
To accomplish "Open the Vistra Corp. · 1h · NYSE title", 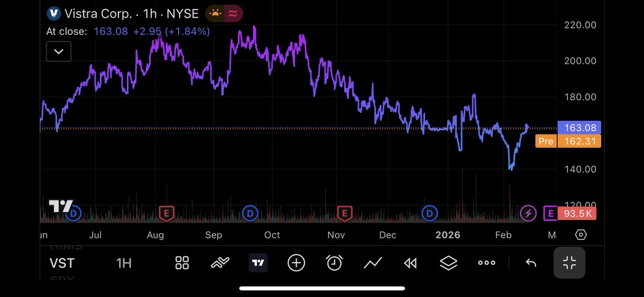I will pos(132,13).
